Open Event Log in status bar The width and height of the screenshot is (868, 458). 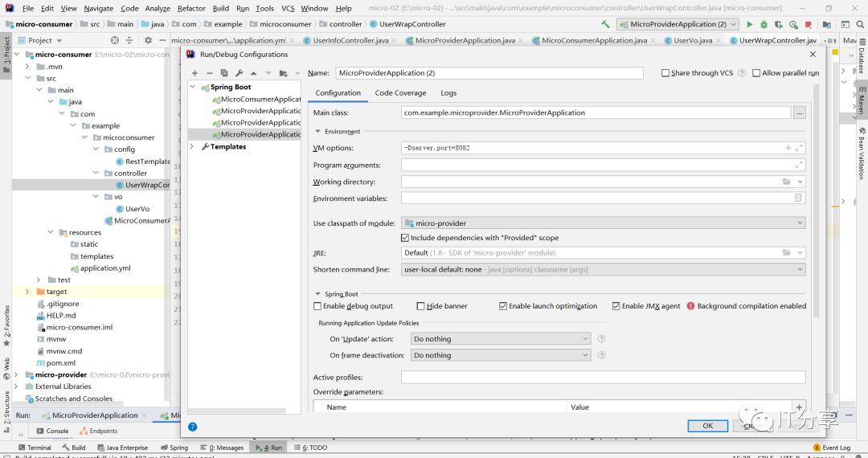coord(832,448)
